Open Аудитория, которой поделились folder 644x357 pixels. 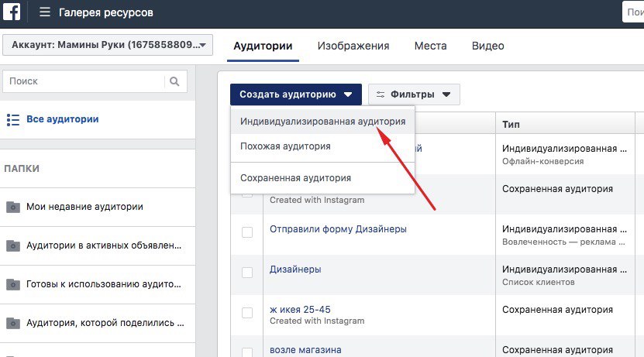pyautogui.click(x=98, y=323)
